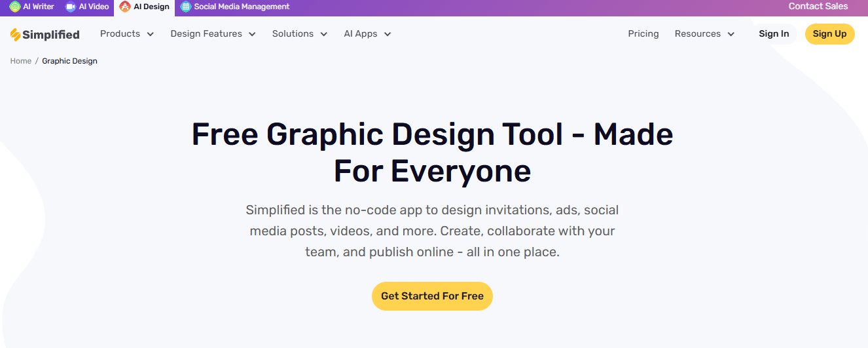The image size is (868, 348).
Task: Click the Graphic Design breadcrumb
Action: (69, 61)
